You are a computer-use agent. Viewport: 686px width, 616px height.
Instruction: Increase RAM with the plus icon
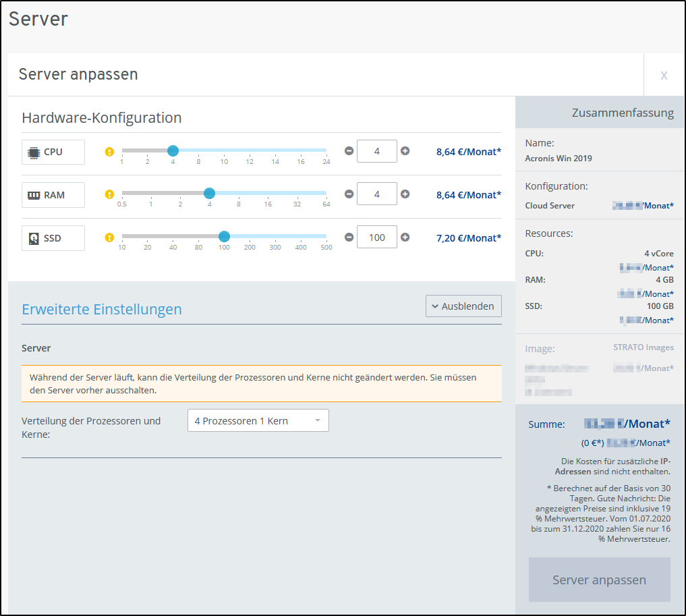[x=405, y=194]
